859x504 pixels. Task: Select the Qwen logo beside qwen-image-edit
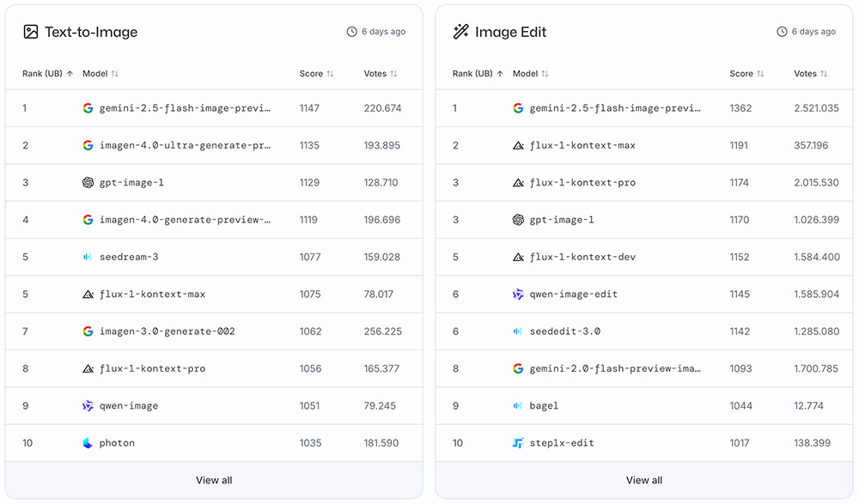point(518,295)
